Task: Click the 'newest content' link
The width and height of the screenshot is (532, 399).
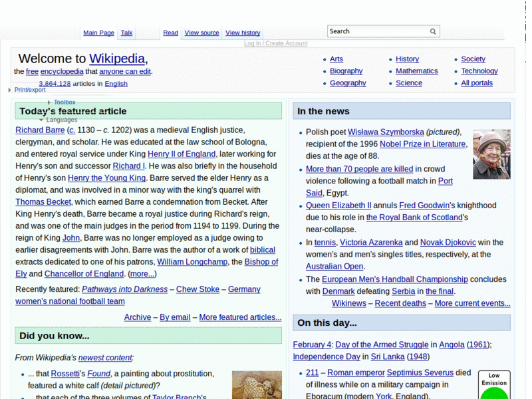Action: (105, 358)
